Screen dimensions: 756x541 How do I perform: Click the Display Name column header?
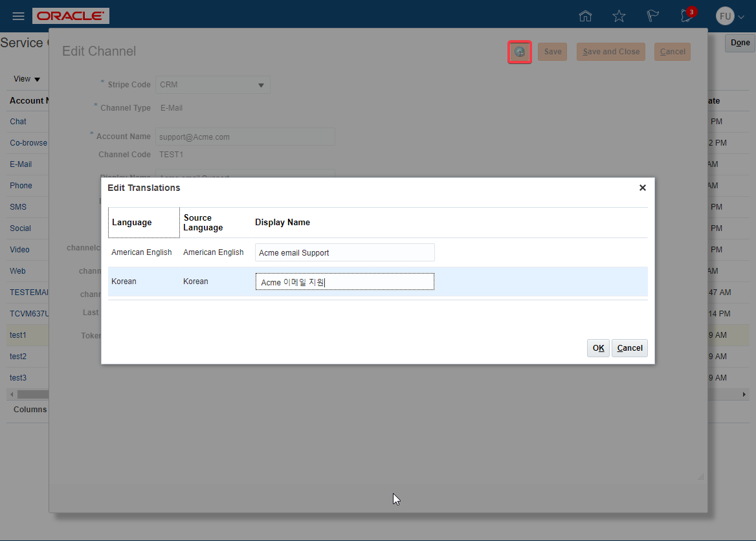282,222
